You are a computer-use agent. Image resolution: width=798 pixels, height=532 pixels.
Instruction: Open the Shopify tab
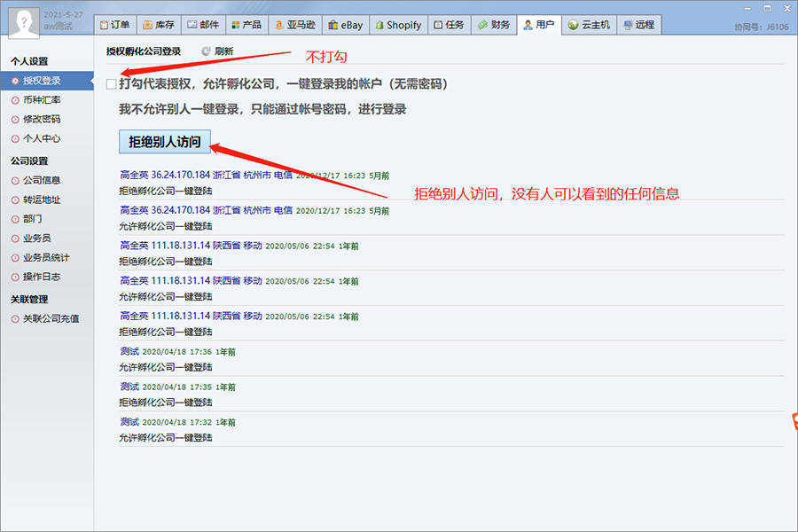click(398, 25)
